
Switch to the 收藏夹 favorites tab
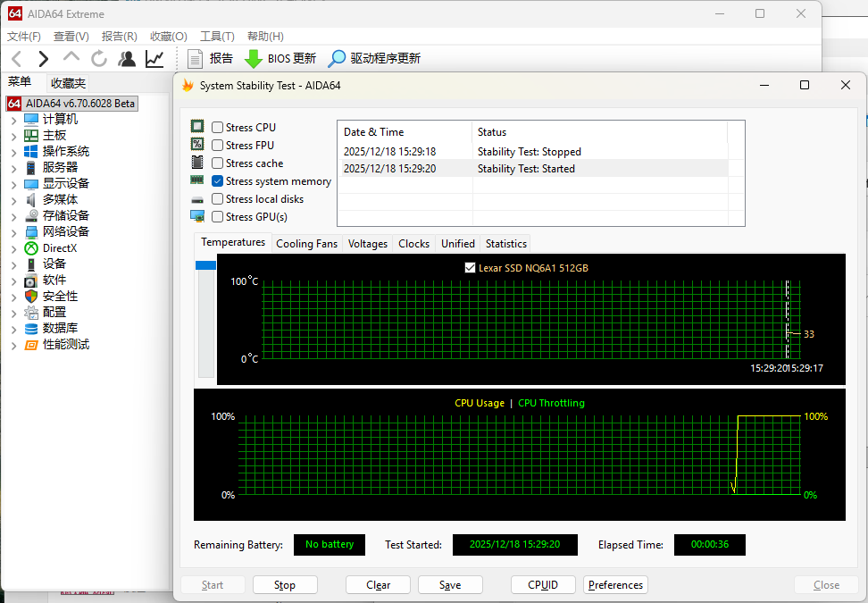coord(68,83)
